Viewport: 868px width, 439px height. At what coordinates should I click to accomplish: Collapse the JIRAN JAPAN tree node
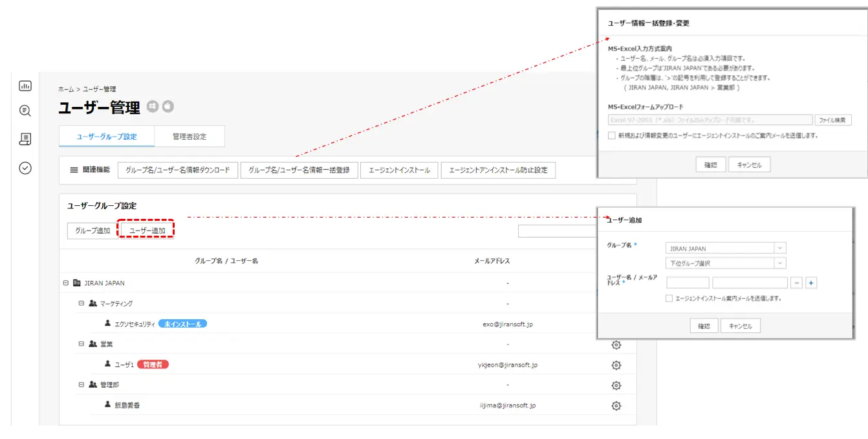click(66, 283)
